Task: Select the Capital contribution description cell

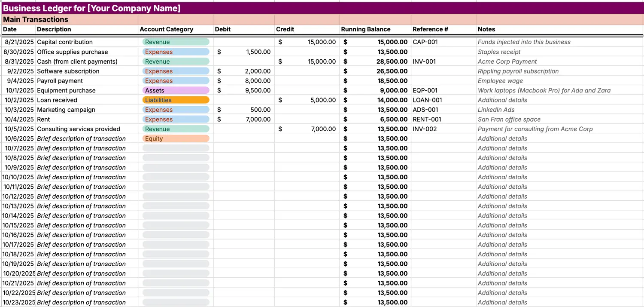Action: click(x=87, y=42)
